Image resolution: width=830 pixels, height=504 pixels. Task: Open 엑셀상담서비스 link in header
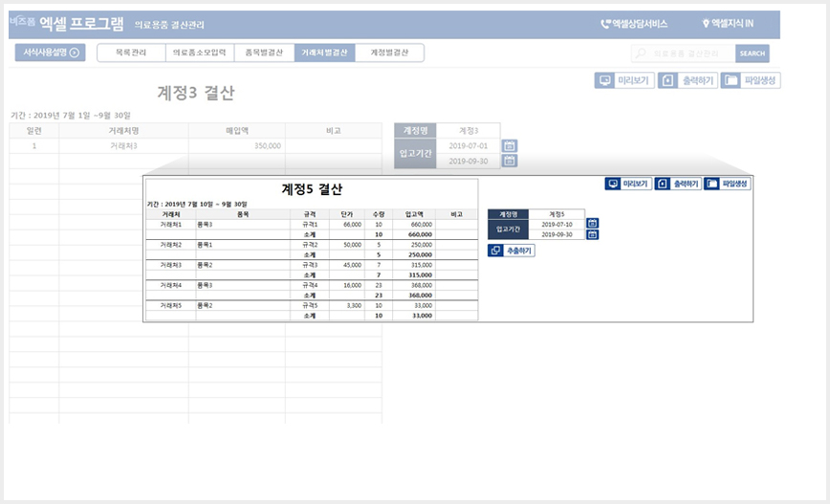(x=634, y=23)
